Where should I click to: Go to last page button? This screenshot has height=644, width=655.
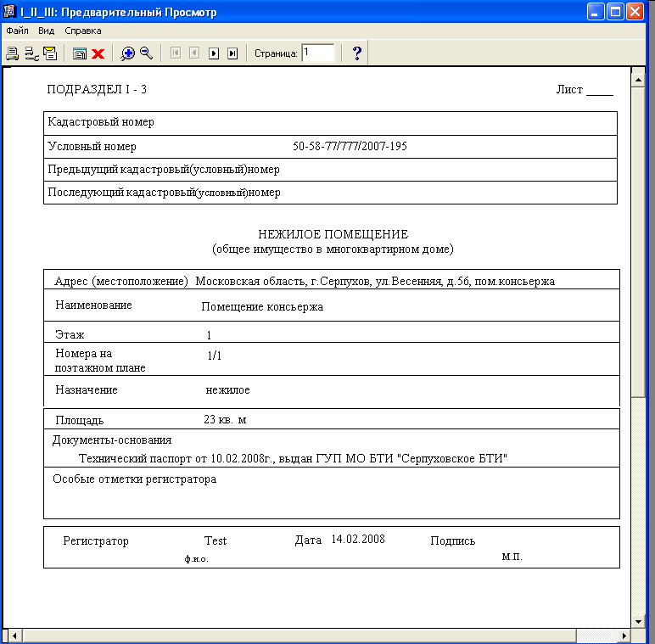coord(232,53)
